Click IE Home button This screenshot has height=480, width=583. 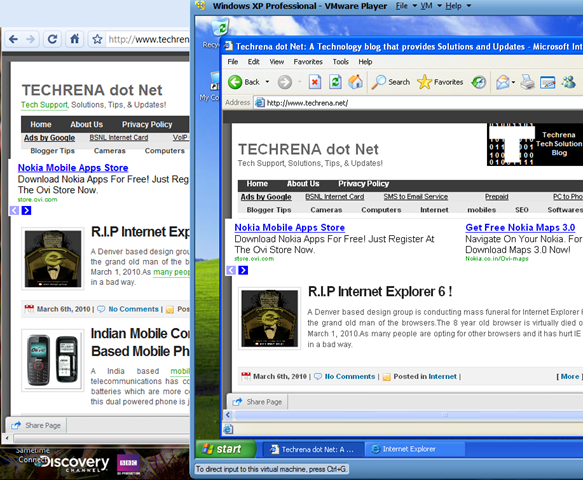click(355, 82)
